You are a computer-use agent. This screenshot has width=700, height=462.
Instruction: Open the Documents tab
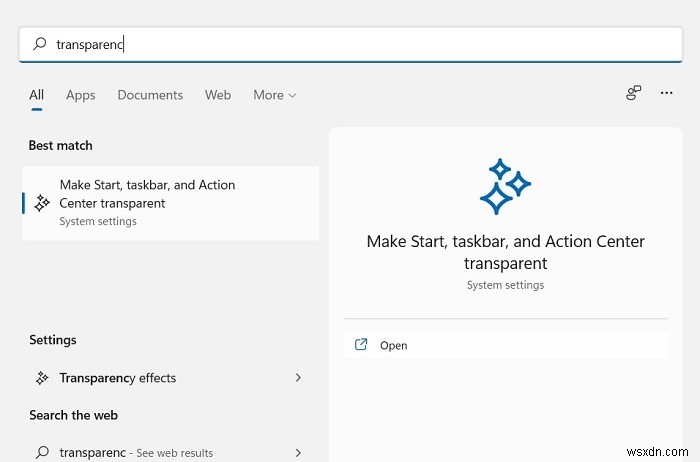point(150,95)
